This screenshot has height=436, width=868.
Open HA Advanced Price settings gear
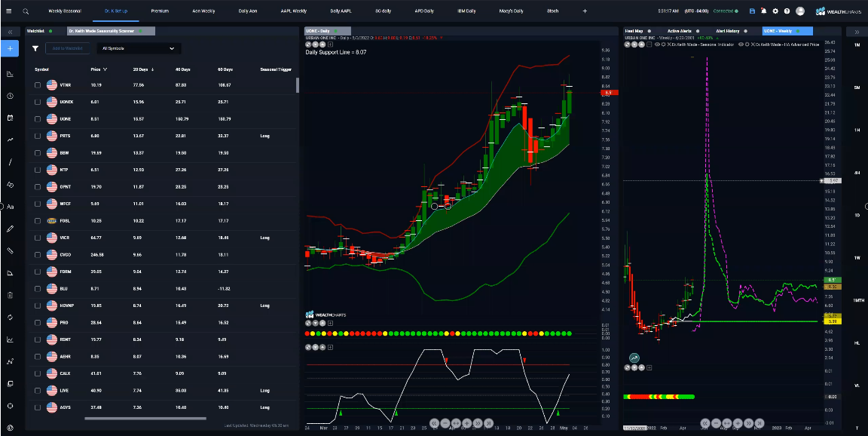748,44
